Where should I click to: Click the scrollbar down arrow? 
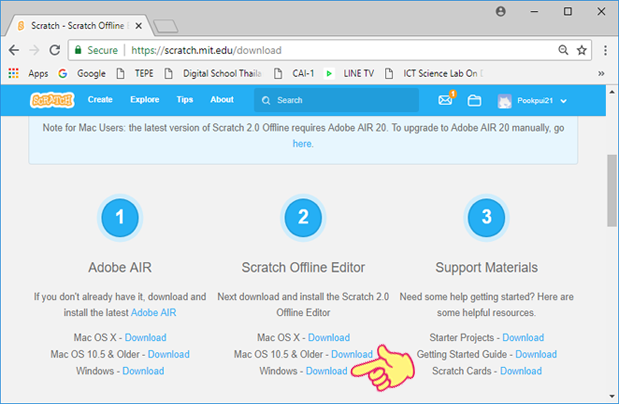pyautogui.click(x=611, y=396)
